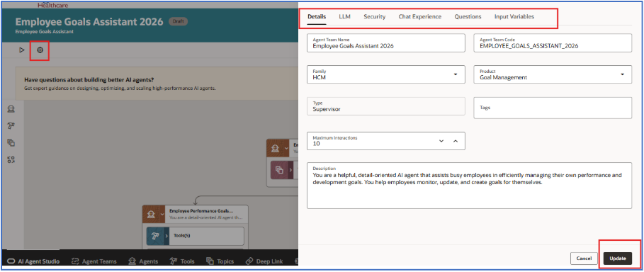The height and width of the screenshot is (272, 644).
Task: Click the agent icon in the left sidebar
Action: click(11, 109)
